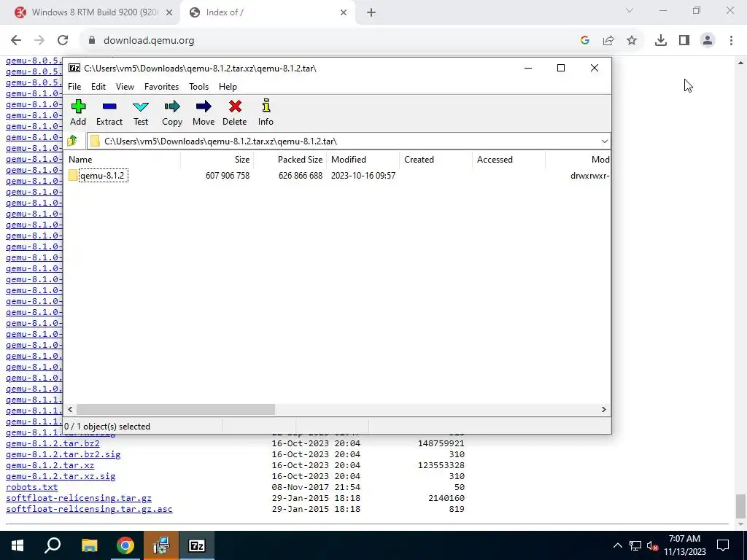The height and width of the screenshot is (560, 747).
Task: Click the muted volume tray icon
Action: [653, 545]
